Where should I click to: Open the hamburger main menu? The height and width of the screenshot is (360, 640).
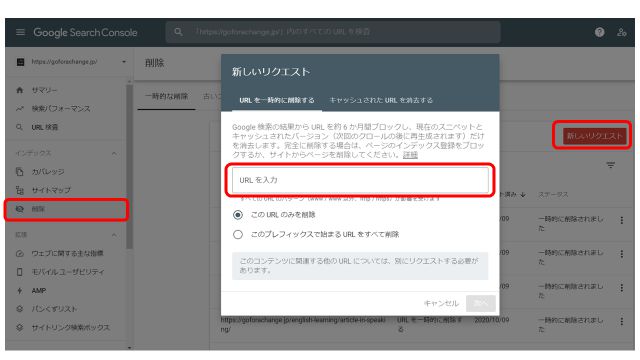coord(20,32)
